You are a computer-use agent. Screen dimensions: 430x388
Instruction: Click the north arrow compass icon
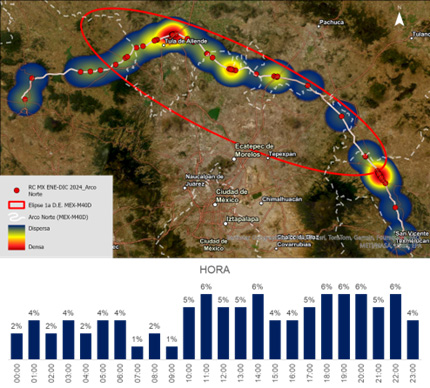pyautogui.click(x=399, y=20)
